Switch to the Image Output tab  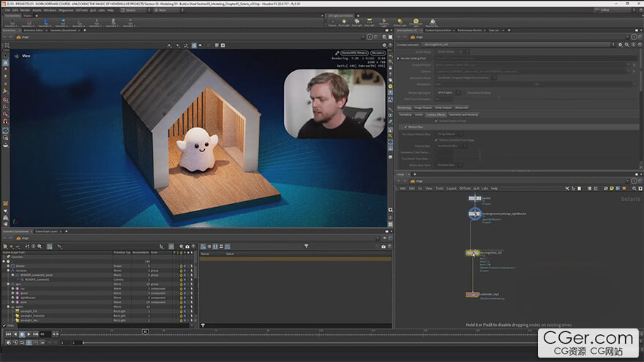[x=424, y=107]
